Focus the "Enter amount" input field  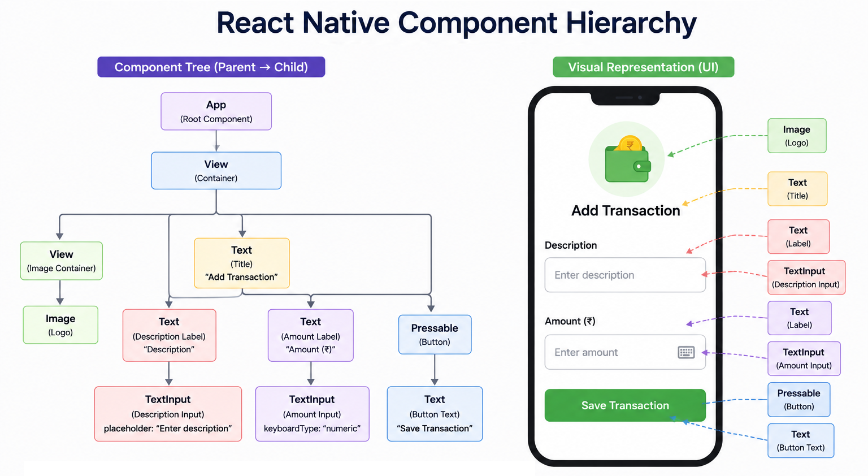(625, 352)
